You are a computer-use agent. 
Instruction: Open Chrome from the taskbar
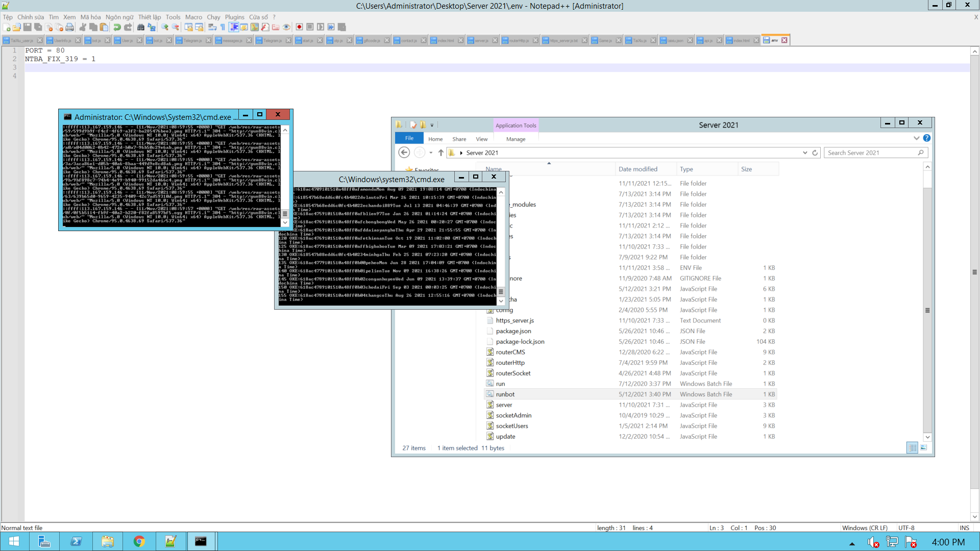[x=139, y=541]
